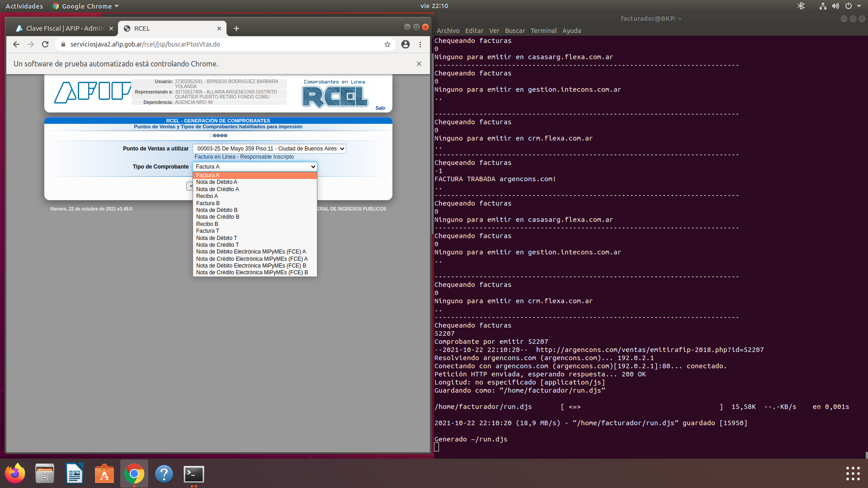Open the Chrome three-dot menu
The image size is (868, 488).
420,44
